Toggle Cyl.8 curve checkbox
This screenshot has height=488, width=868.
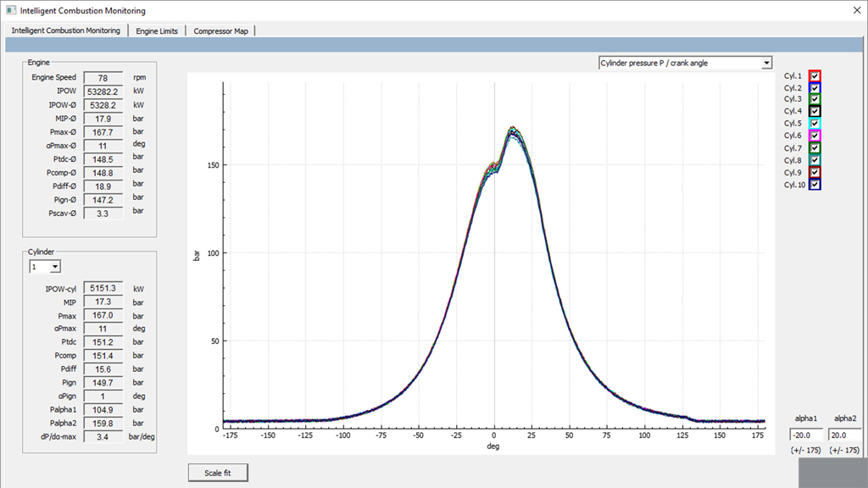pos(815,160)
